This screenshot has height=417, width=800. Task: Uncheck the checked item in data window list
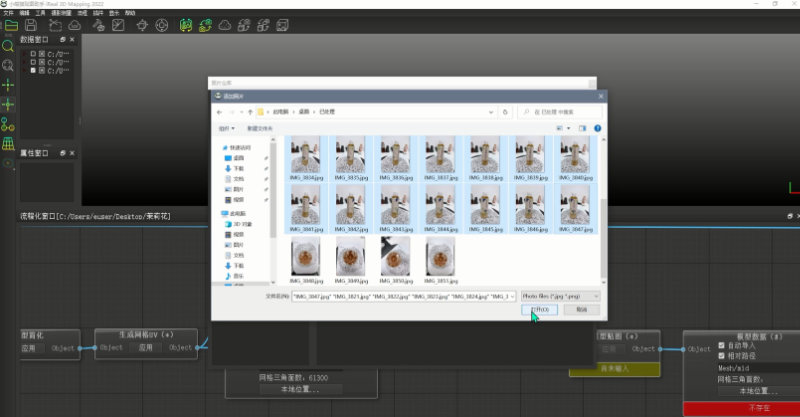click(x=33, y=70)
